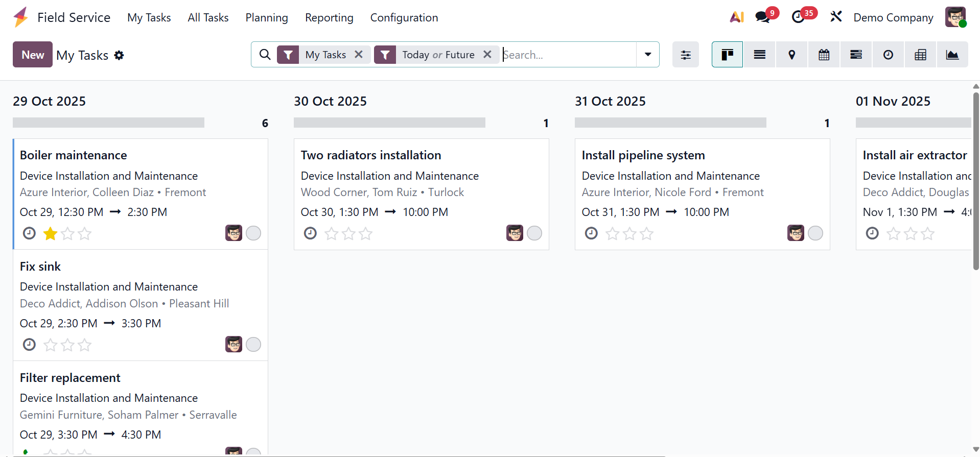Open the calendar view
The image size is (980, 457).
[x=824, y=55]
